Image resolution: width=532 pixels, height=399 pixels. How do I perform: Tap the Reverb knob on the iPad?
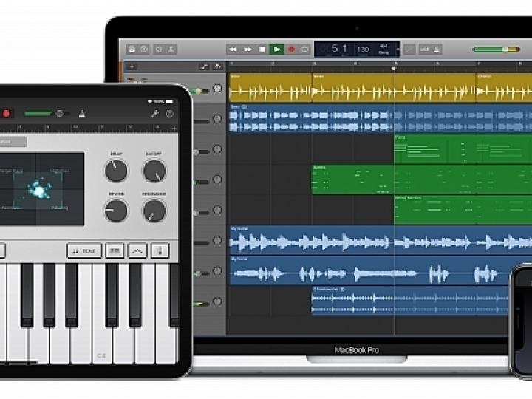point(116,211)
